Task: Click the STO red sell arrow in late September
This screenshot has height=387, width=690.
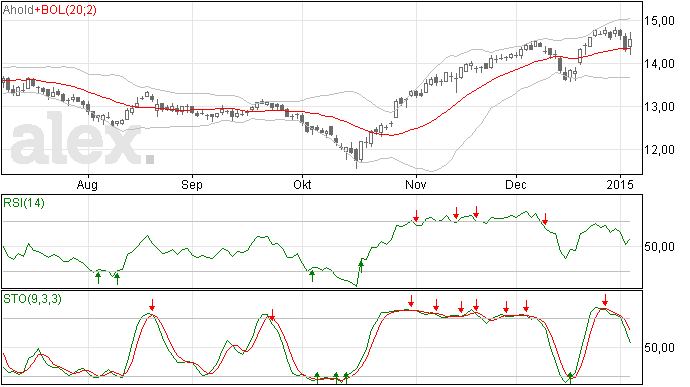Action: point(272,315)
